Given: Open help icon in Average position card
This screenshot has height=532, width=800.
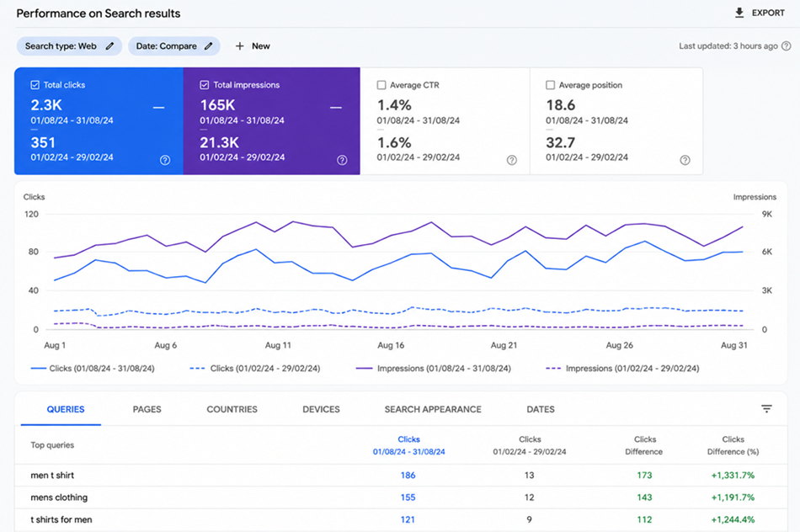Looking at the screenshot, I should coord(685,160).
